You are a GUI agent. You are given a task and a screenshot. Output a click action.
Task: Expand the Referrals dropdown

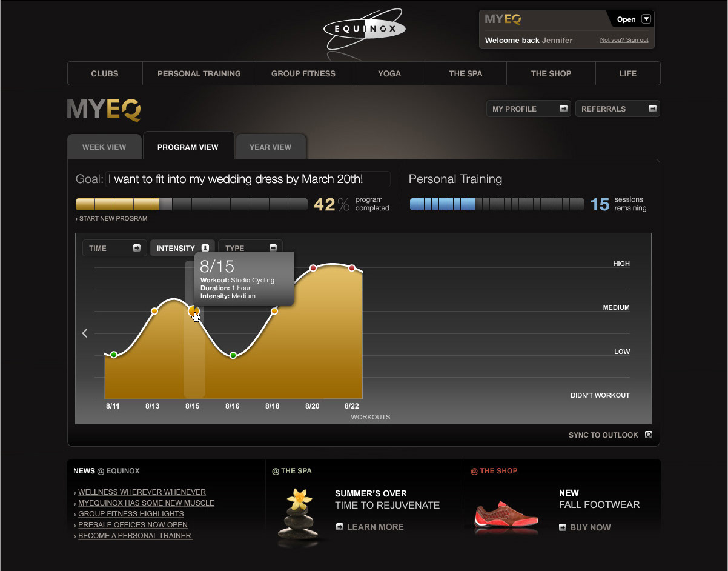pos(618,109)
